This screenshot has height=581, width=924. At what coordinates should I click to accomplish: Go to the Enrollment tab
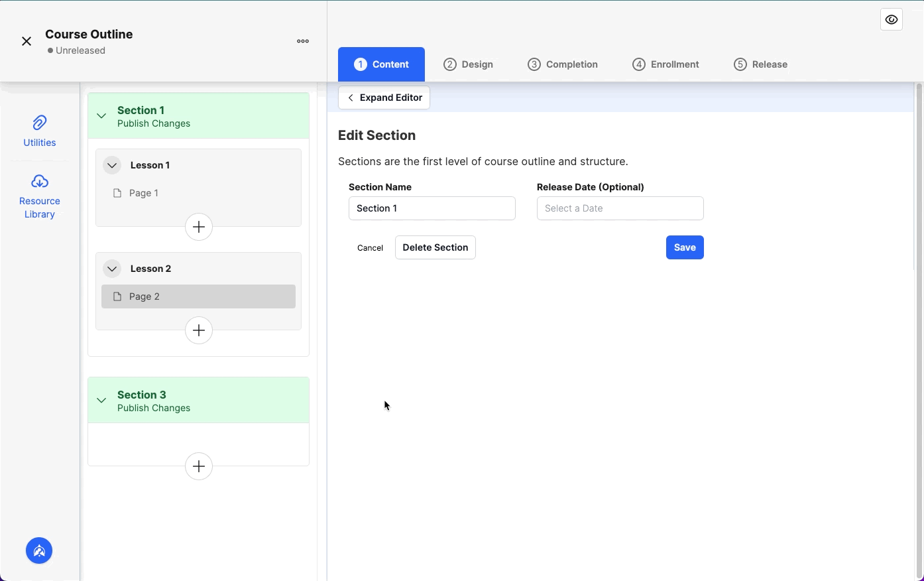pos(665,64)
